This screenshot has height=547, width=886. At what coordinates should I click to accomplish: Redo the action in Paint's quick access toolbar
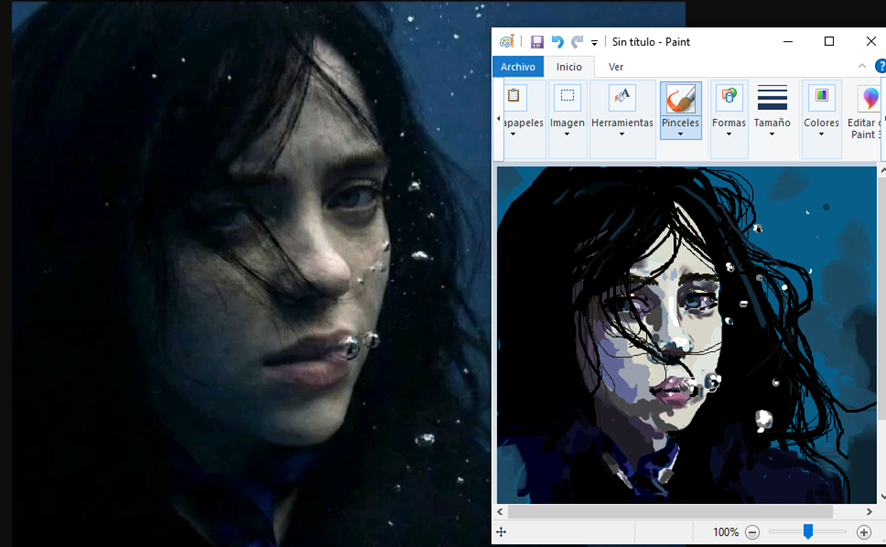tap(577, 42)
